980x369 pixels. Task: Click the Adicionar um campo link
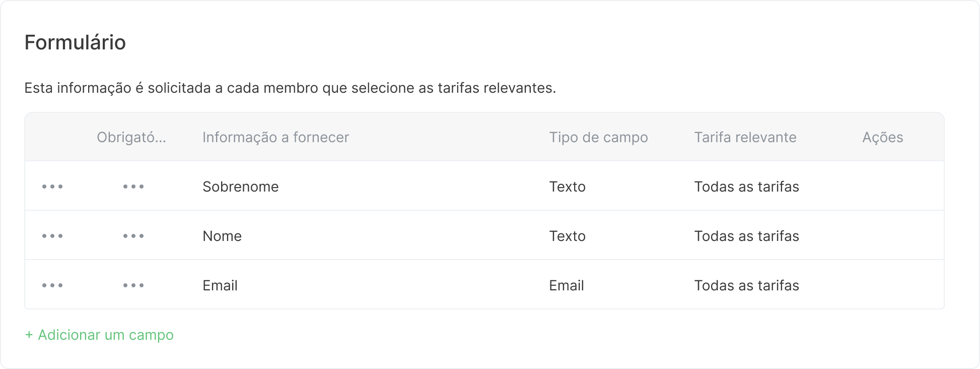click(x=99, y=334)
